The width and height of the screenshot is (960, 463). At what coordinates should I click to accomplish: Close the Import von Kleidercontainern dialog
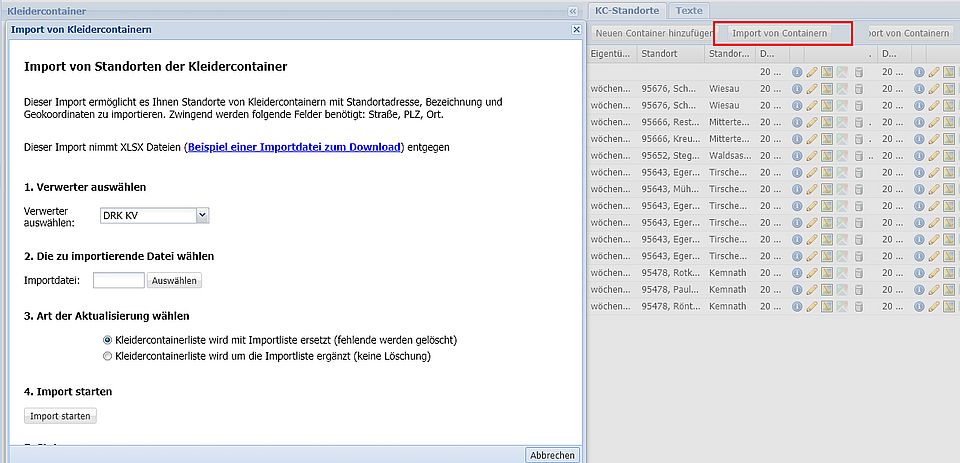pos(576,30)
